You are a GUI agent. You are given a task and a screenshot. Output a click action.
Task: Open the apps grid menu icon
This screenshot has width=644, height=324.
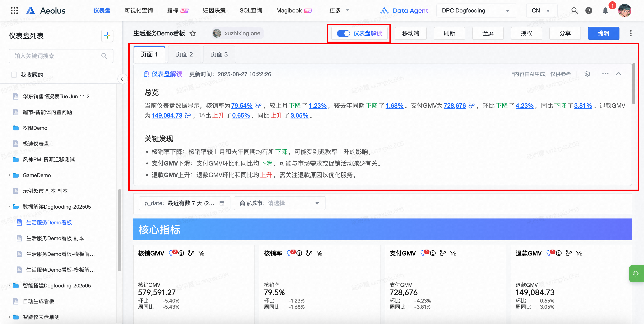(x=14, y=11)
